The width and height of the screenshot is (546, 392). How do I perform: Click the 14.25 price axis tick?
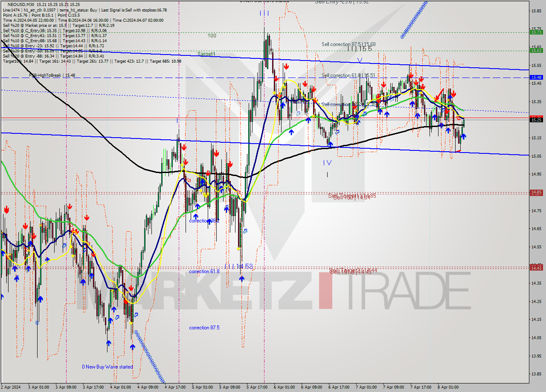(536, 301)
